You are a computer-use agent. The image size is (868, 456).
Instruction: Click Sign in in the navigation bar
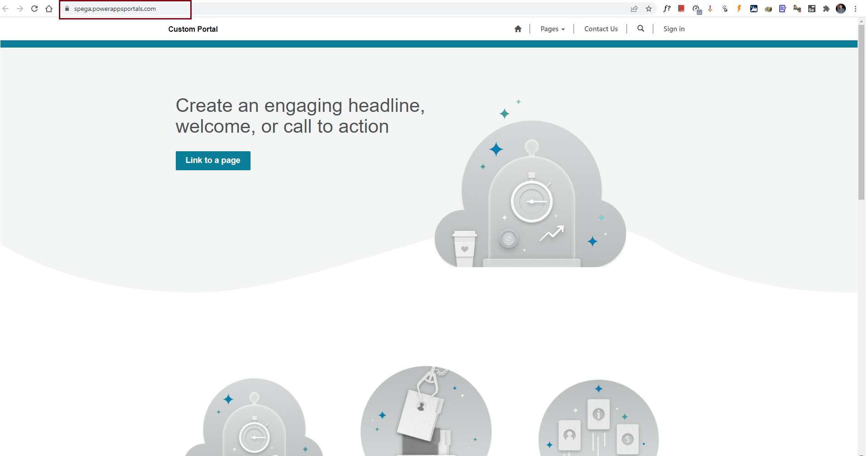point(674,29)
